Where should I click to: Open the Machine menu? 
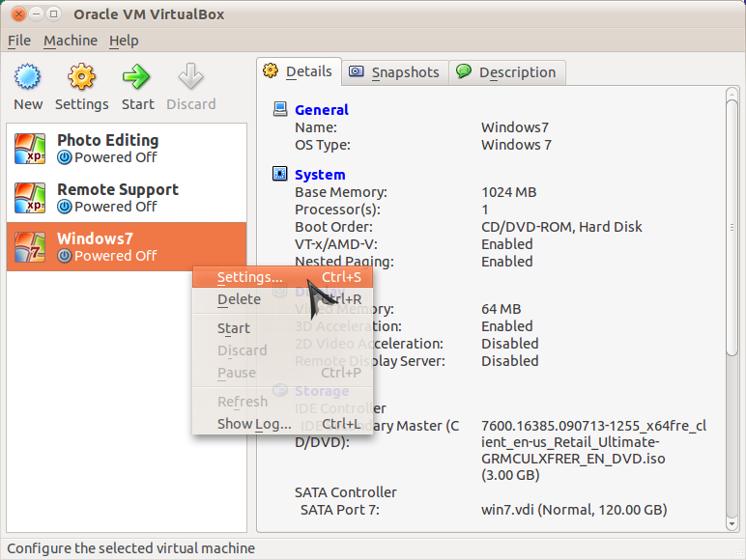(x=71, y=41)
